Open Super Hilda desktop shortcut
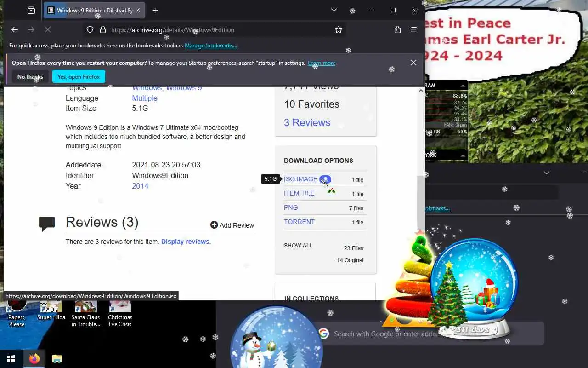 pyautogui.click(x=51, y=310)
